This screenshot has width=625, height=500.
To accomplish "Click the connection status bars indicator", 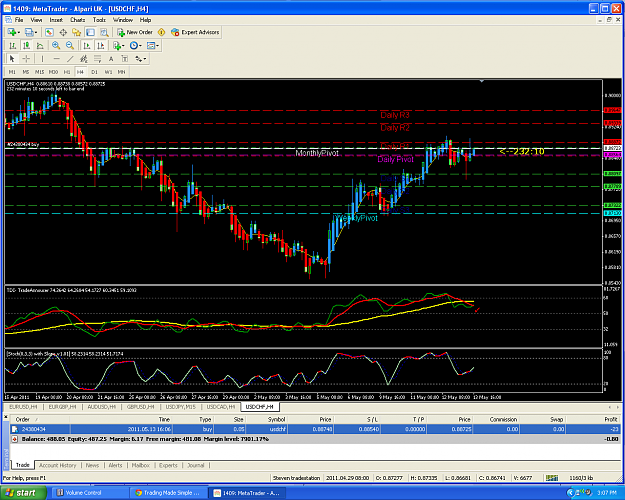I will point(552,478).
